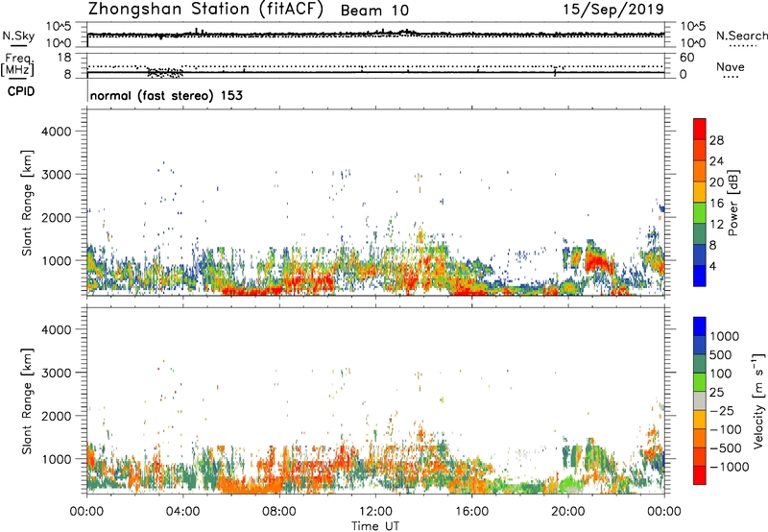The width and height of the screenshot is (768, 532).
Task: Pick the bright blue bottom power colorbar segment
Action: (700, 276)
